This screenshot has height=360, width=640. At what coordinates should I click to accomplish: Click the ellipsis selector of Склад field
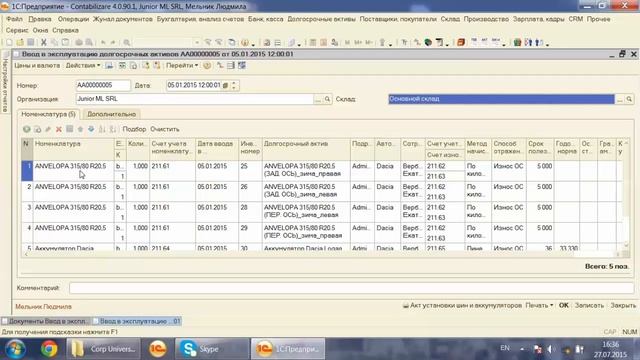tap(620, 99)
